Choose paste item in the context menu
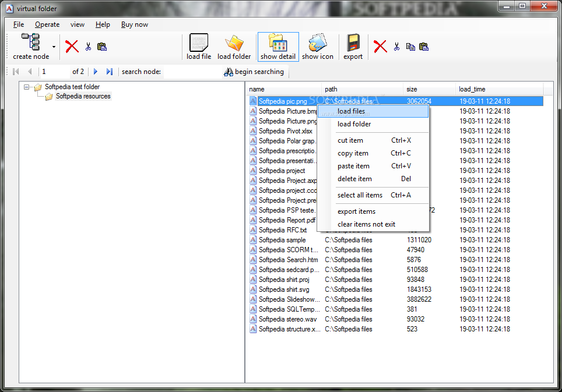Image resolution: width=562 pixels, height=392 pixels. 373,166
